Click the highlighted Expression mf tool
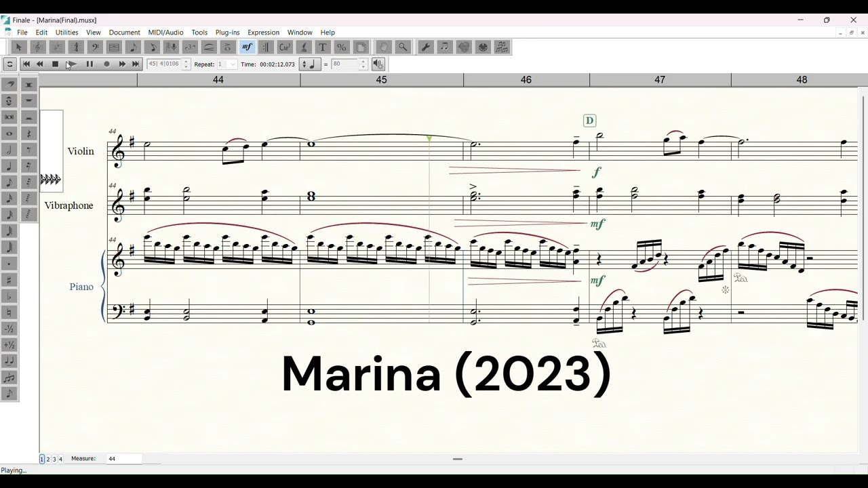Image resolution: width=868 pixels, height=488 pixels. pyautogui.click(x=247, y=47)
